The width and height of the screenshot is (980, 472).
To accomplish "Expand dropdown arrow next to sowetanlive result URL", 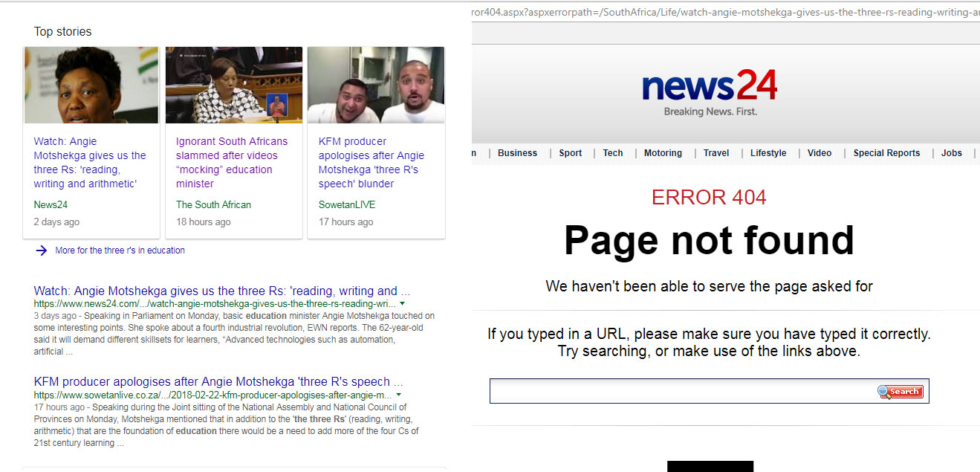I will (399, 395).
